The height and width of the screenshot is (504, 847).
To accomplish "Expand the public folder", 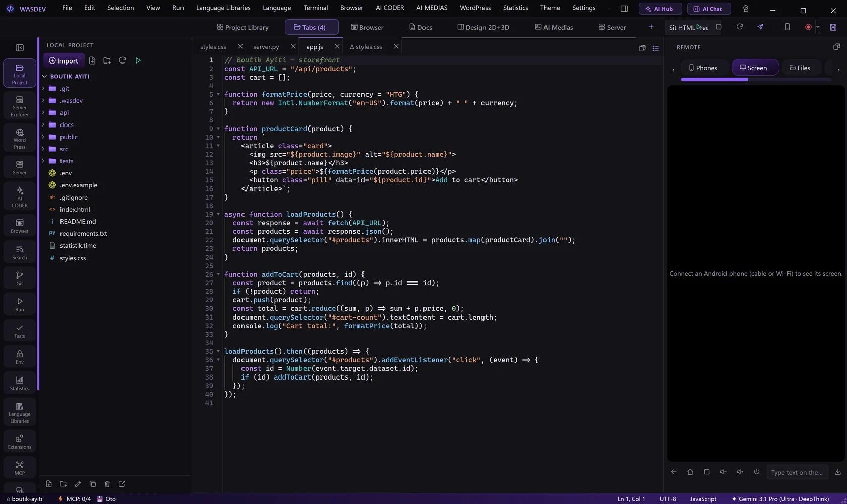I will click(x=43, y=137).
